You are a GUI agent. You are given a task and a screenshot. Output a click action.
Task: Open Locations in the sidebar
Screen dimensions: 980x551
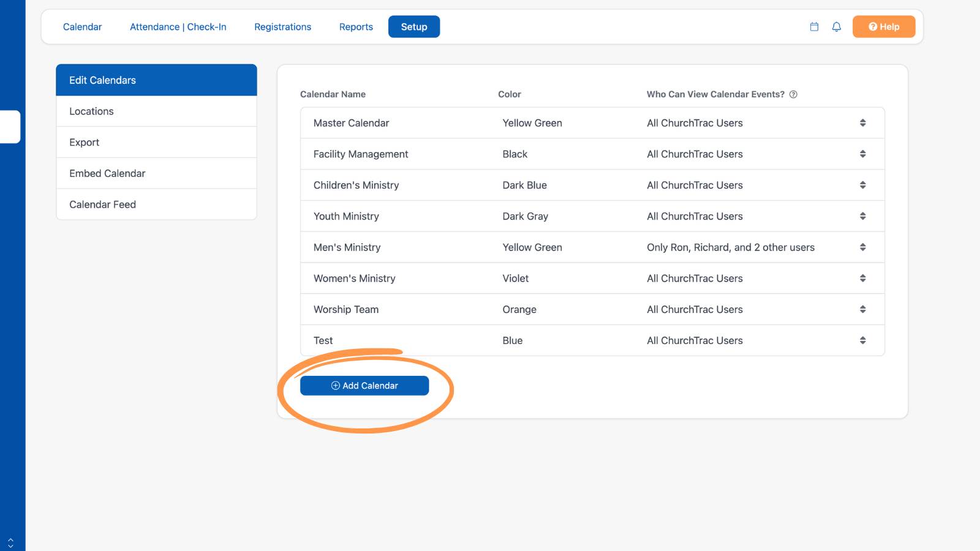coord(156,111)
